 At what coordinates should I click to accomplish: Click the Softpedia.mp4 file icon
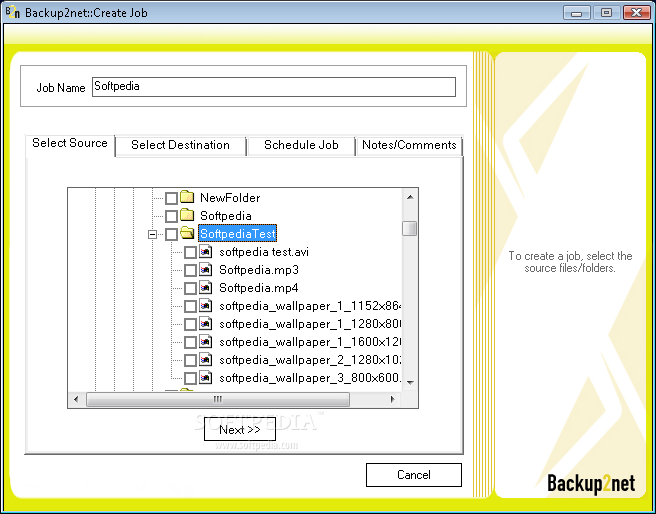pos(205,287)
